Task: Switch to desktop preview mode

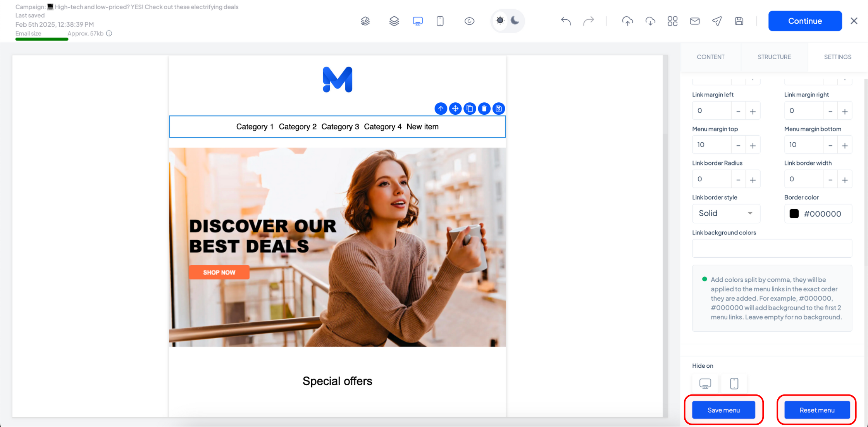Action: pos(418,21)
